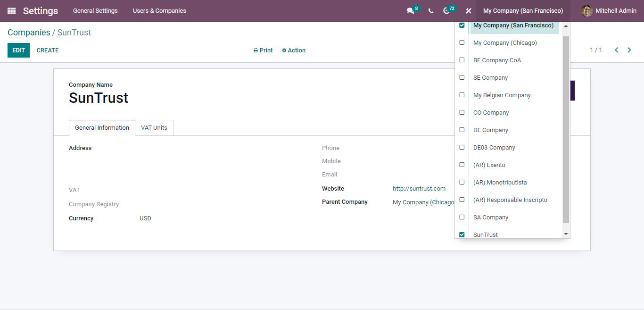Go to previous record arrow

point(616,50)
